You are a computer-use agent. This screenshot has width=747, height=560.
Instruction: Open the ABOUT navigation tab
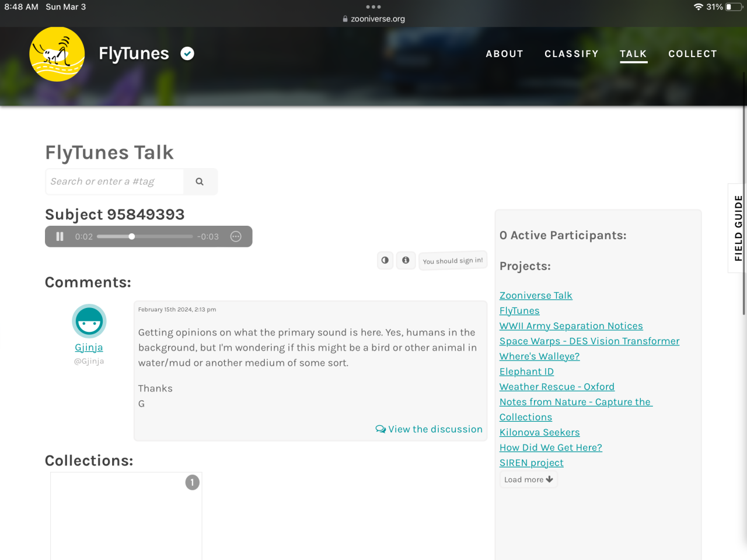coord(505,54)
